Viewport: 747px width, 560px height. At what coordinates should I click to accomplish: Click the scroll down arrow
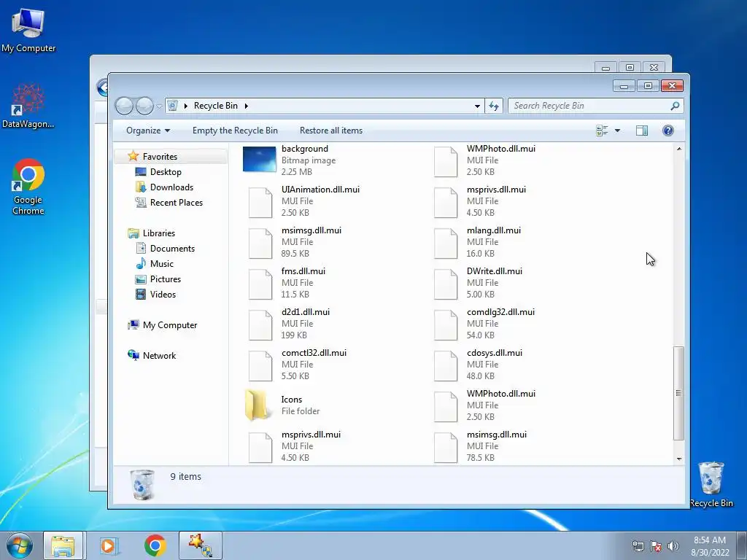pos(679,459)
